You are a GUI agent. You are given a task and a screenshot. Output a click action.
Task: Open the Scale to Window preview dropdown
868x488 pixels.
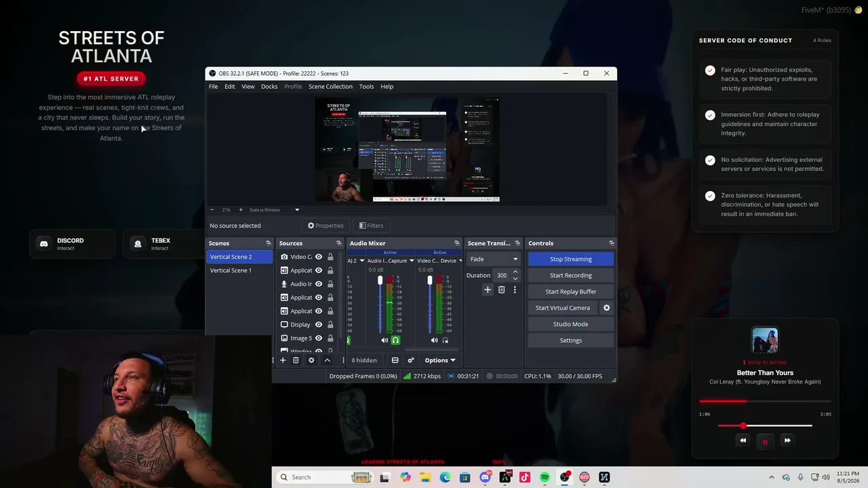[x=296, y=209]
